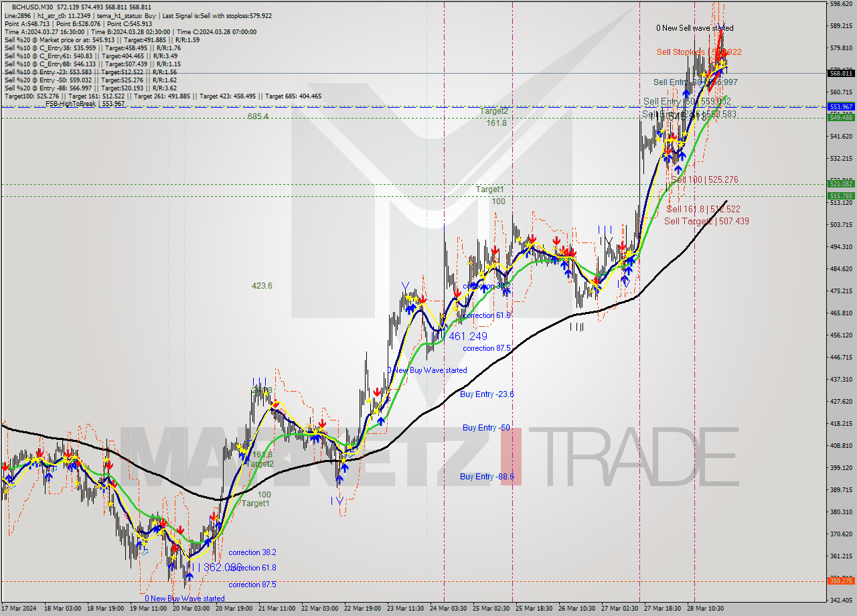Select the '22 Mar 19:00' time label

pos(362,609)
